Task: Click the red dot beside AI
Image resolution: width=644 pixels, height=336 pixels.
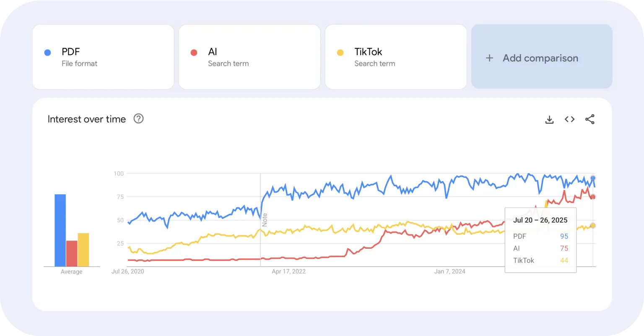Action: click(x=194, y=52)
